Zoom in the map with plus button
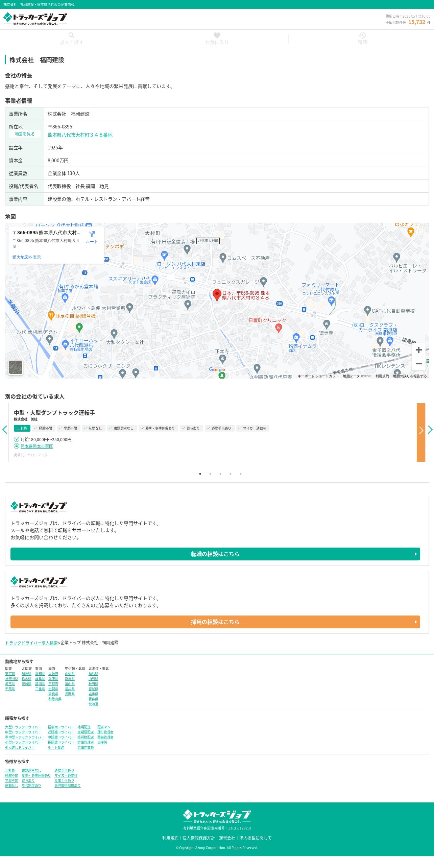This screenshot has width=434, height=868. pyautogui.click(x=418, y=350)
